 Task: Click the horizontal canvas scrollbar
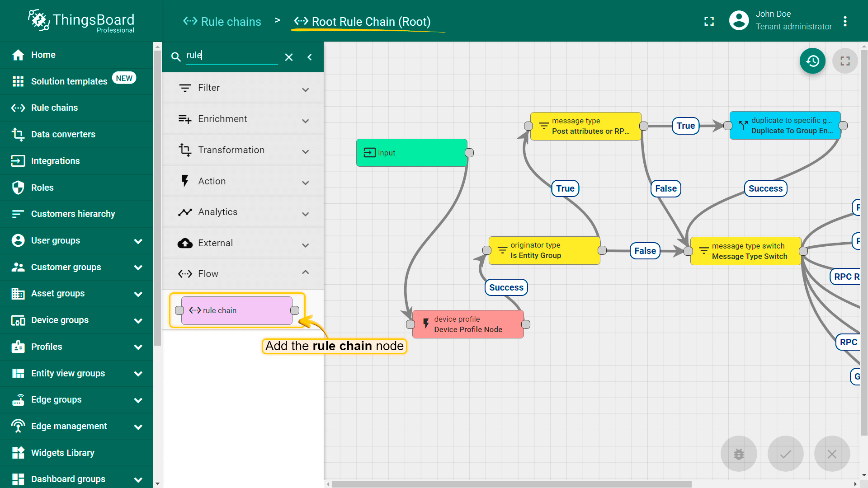click(x=511, y=484)
